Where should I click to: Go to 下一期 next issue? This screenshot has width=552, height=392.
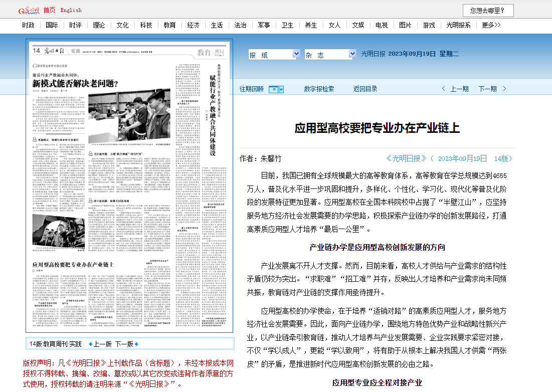488,89
